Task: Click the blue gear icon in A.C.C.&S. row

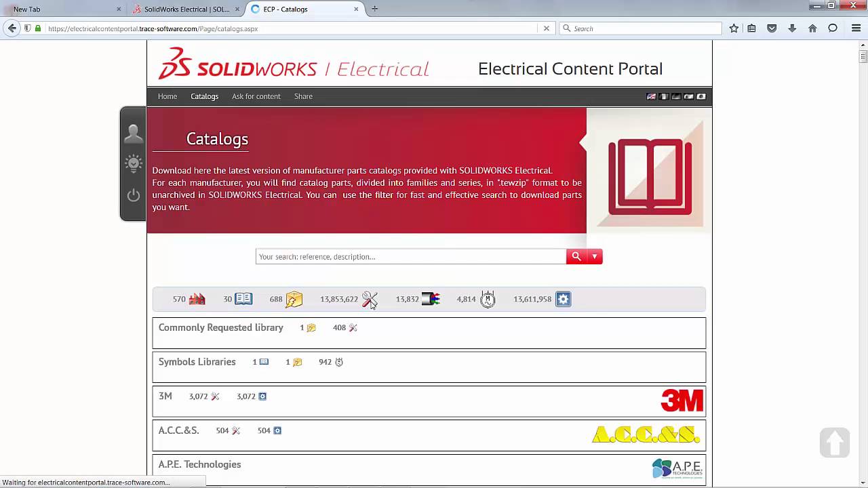Action: point(277,430)
